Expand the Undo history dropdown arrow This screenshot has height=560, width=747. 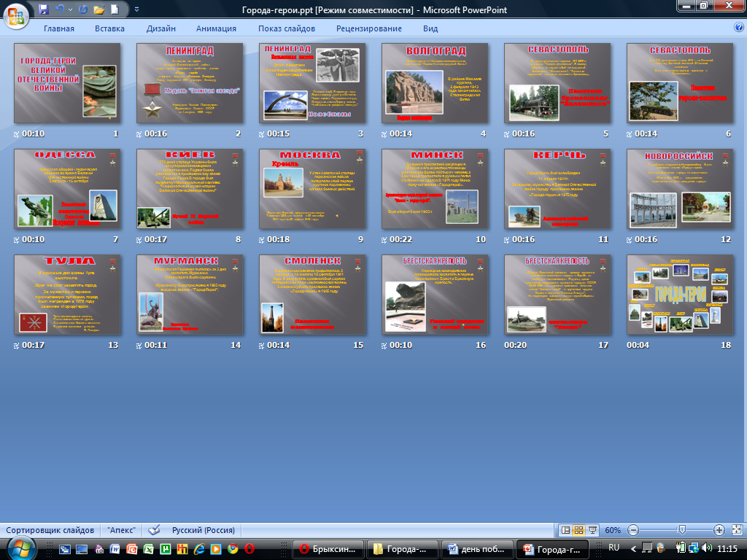[70, 10]
